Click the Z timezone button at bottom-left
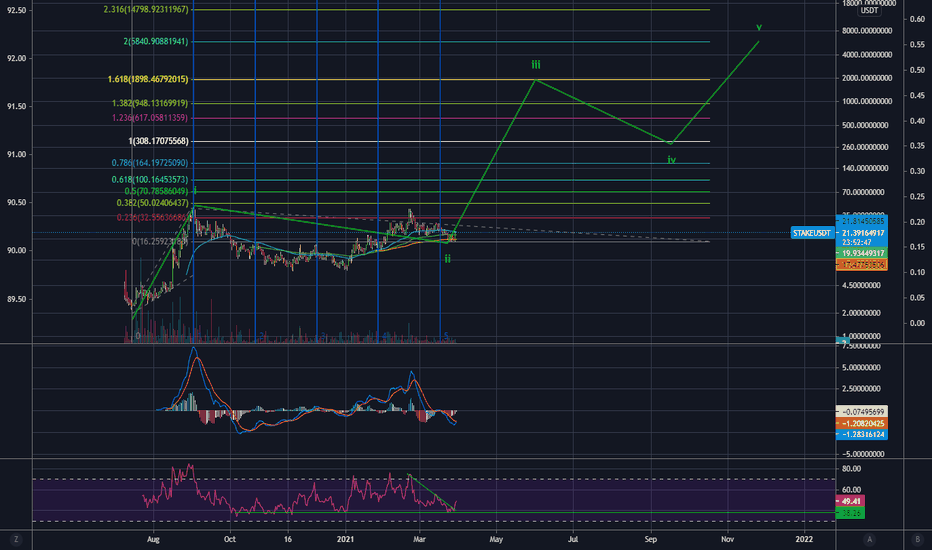Viewport: 932px width, 550px height. pos(16,539)
